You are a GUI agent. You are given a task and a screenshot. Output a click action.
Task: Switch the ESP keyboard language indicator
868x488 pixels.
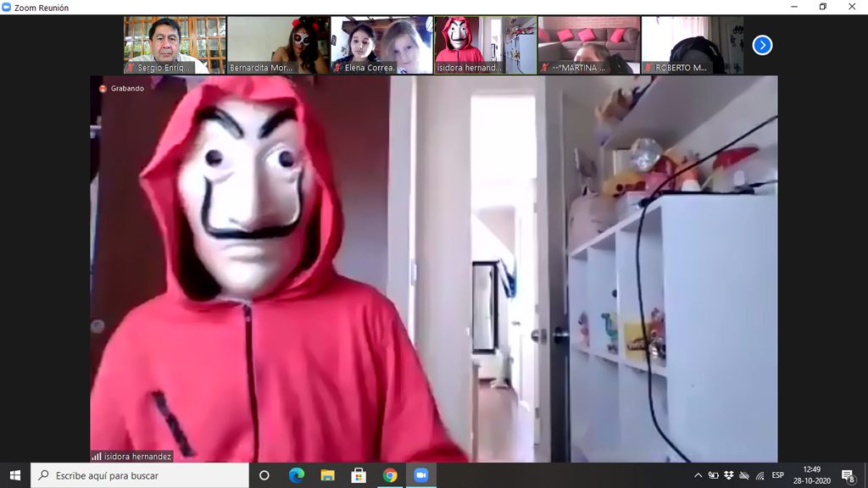tap(777, 475)
